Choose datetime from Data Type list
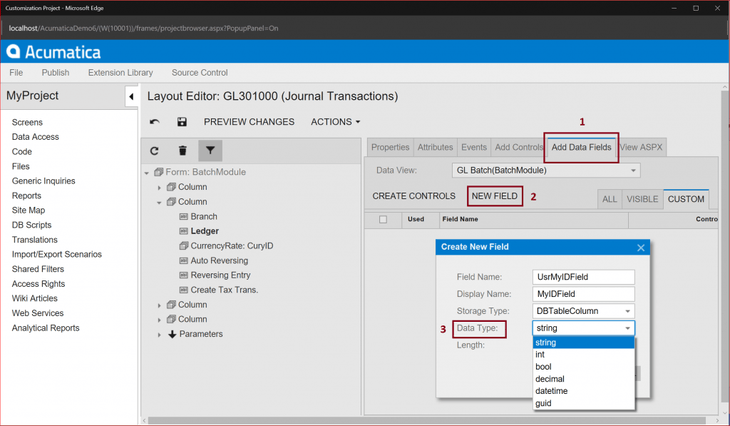The image size is (730, 426). [x=583, y=391]
